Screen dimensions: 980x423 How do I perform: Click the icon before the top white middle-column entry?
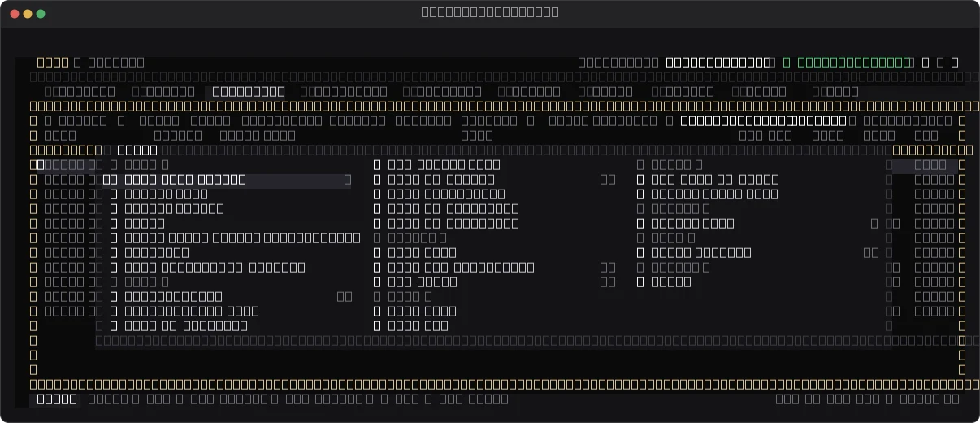377,164
